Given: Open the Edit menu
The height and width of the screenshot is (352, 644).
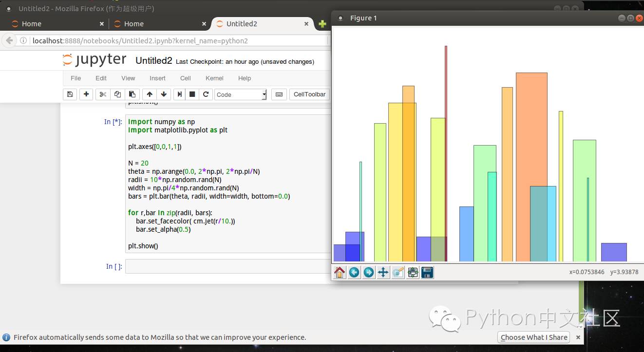Looking at the screenshot, I should (101, 78).
